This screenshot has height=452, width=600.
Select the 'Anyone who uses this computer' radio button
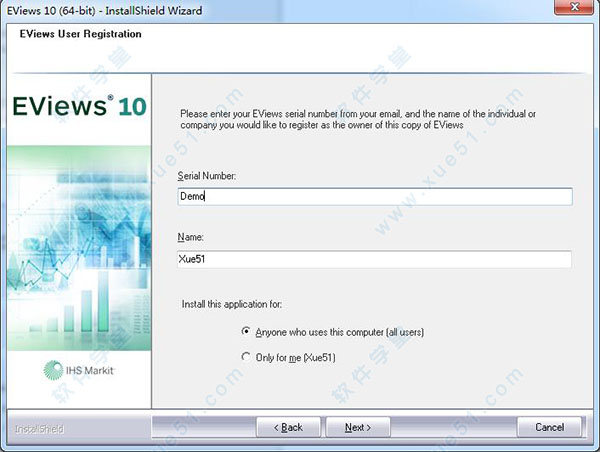[x=246, y=331]
